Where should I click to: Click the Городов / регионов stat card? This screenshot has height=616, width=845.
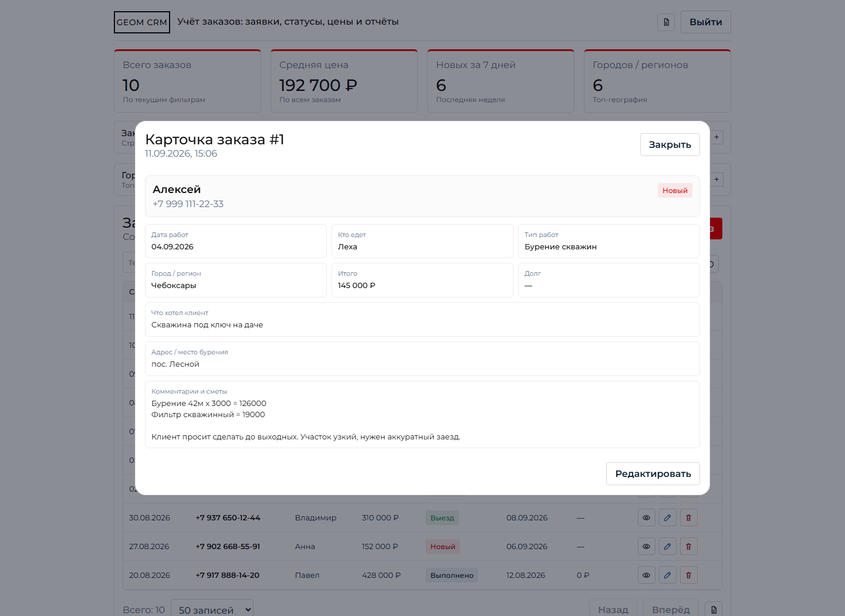(x=657, y=81)
